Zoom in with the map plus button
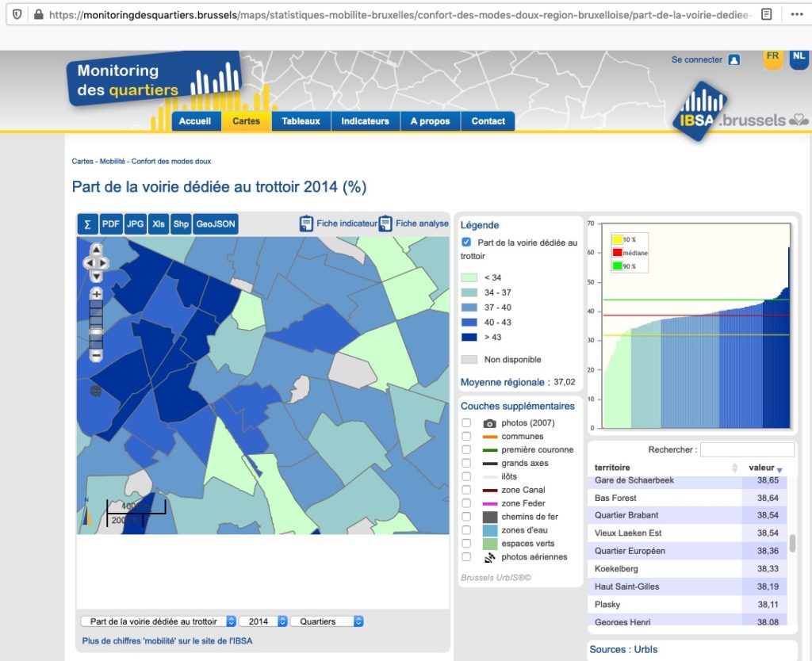The image size is (812, 661). pos(96,293)
